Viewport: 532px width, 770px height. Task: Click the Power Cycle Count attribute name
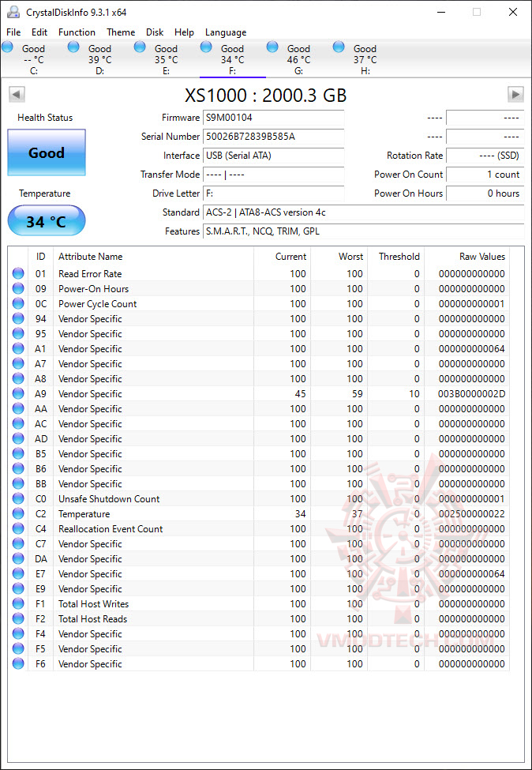(97, 304)
